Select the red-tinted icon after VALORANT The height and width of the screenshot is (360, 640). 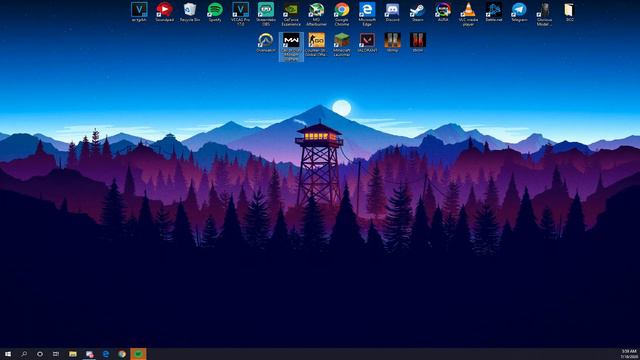point(418,43)
